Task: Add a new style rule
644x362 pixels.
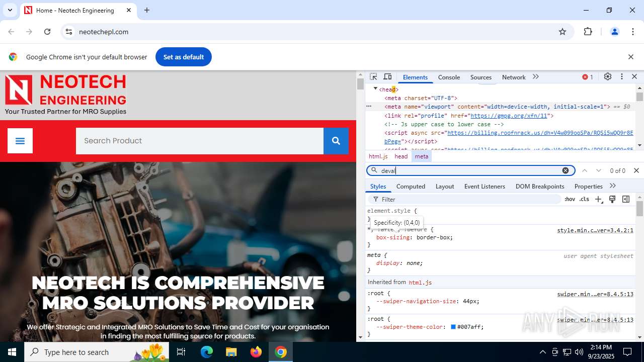Action: pos(598,199)
